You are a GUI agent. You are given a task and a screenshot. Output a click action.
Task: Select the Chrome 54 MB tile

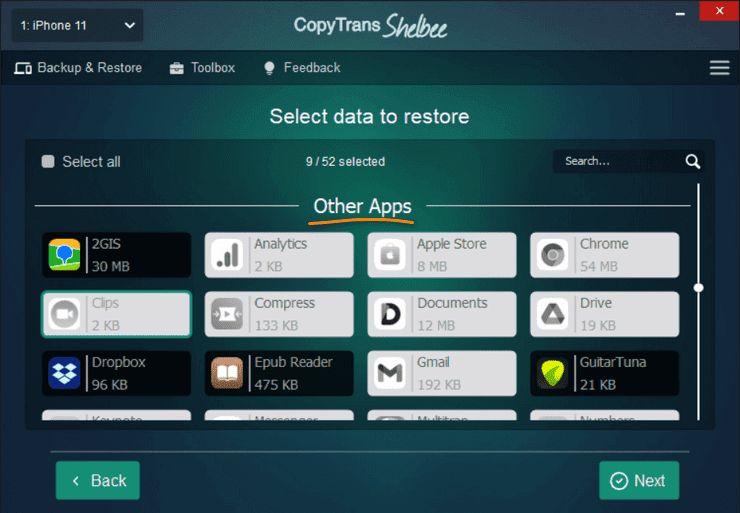(605, 255)
